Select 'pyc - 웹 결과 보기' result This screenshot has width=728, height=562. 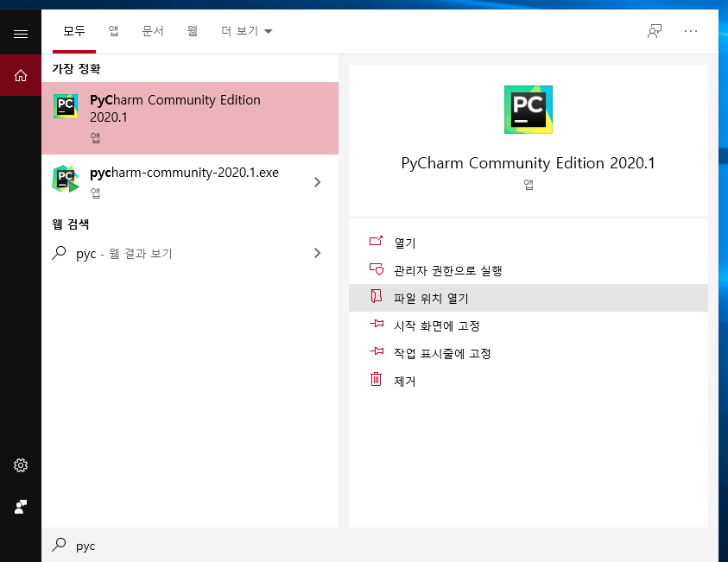(x=190, y=253)
